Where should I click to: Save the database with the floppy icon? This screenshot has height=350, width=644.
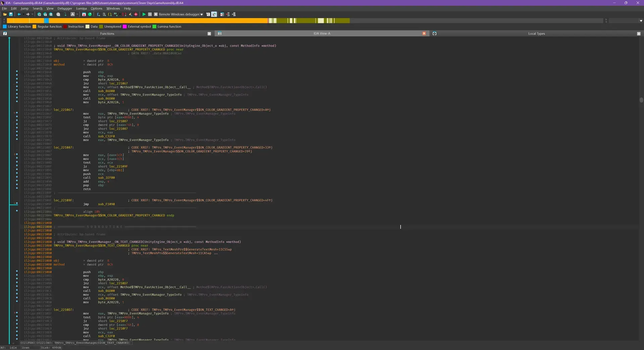tap(11, 14)
